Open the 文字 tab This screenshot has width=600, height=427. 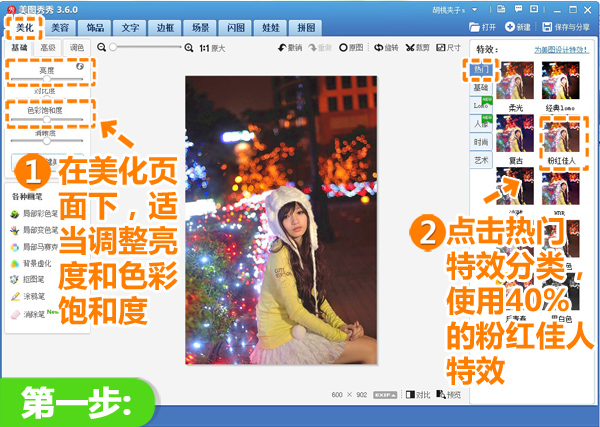point(131,25)
